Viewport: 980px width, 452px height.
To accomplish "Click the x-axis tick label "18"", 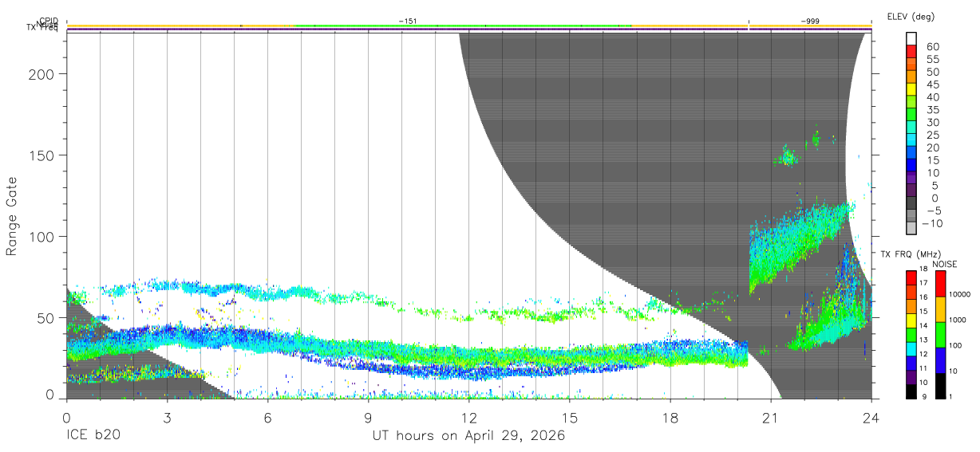I will 670,418.
